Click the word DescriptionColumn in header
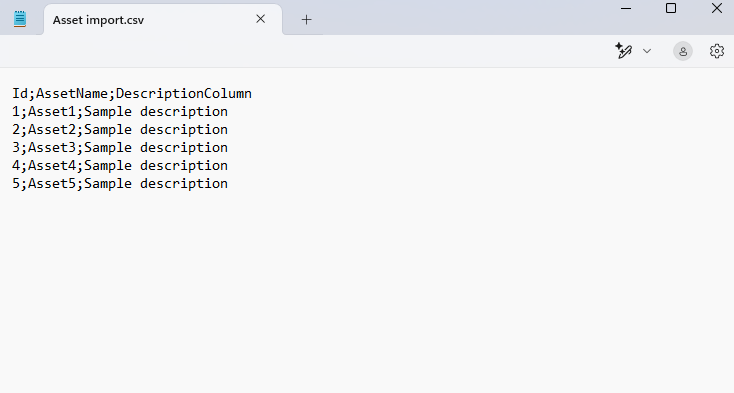This screenshot has height=393, width=734. click(184, 94)
